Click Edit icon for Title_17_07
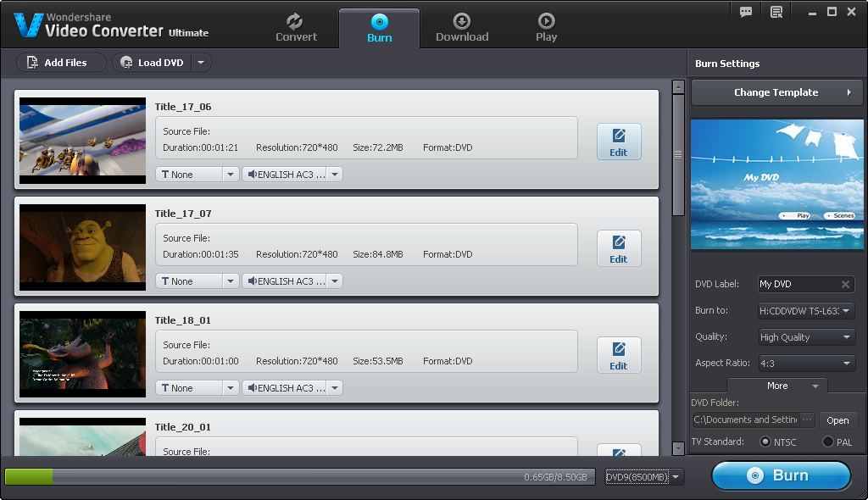Viewport: 868px width, 500px height. tap(619, 248)
